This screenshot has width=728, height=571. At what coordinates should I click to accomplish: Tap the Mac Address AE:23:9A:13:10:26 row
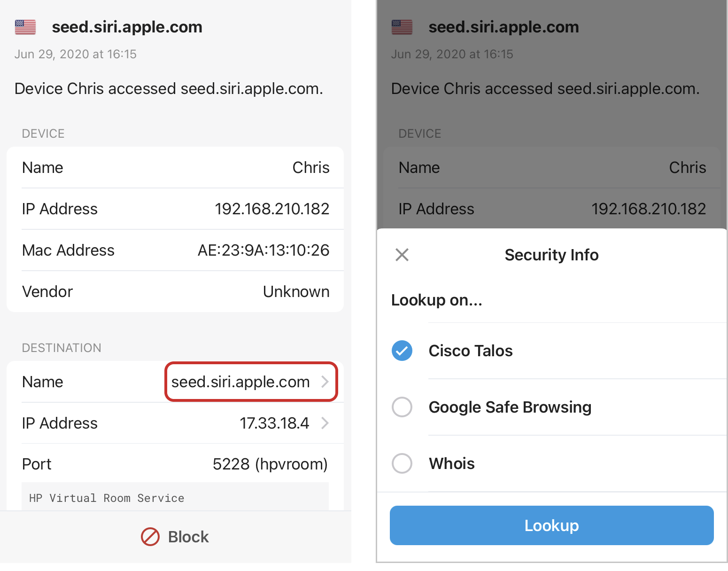click(175, 250)
